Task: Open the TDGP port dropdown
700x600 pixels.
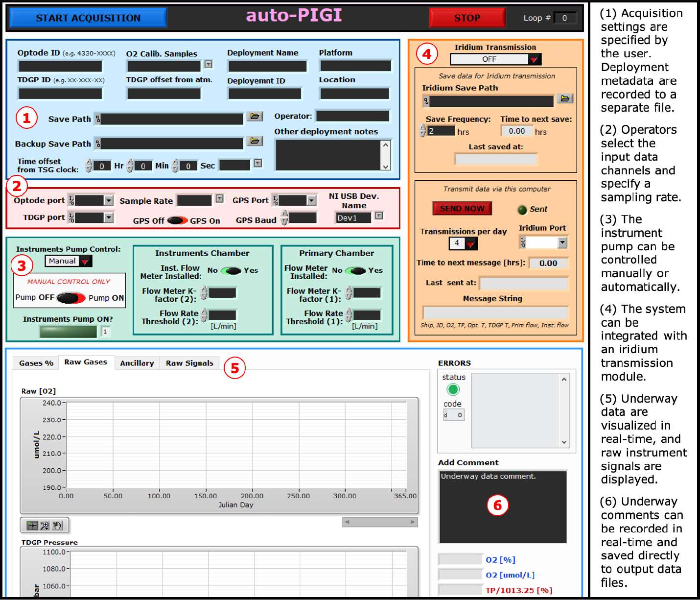Action: [x=109, y=217]
